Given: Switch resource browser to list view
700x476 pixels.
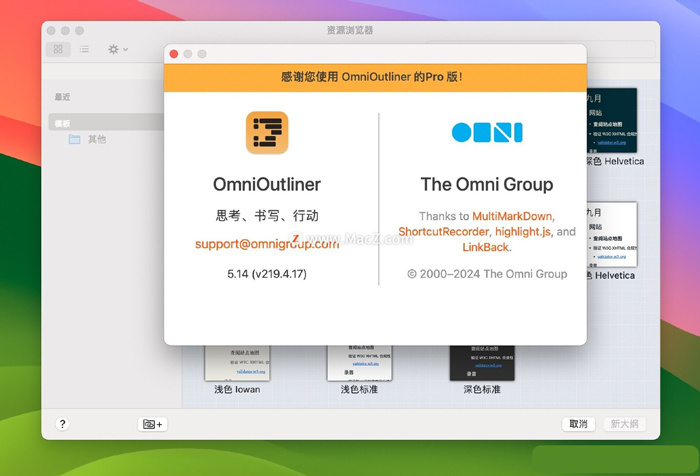Looking at the screenshot, I should (x=84, y=49).
